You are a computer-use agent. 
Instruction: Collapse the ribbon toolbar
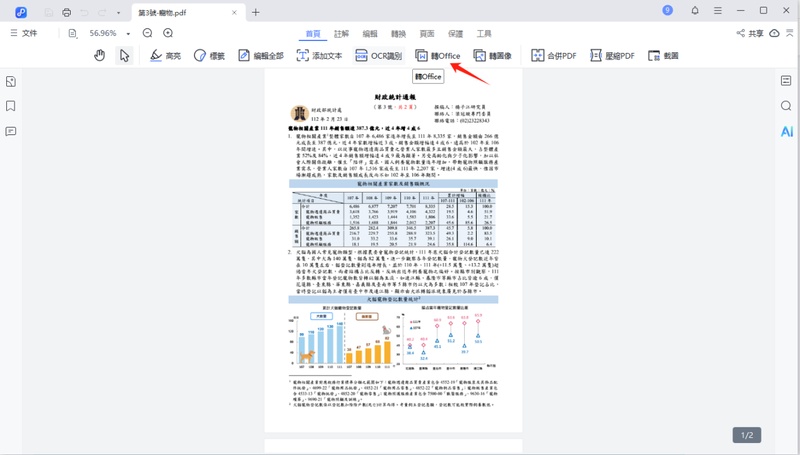(790, 33)
